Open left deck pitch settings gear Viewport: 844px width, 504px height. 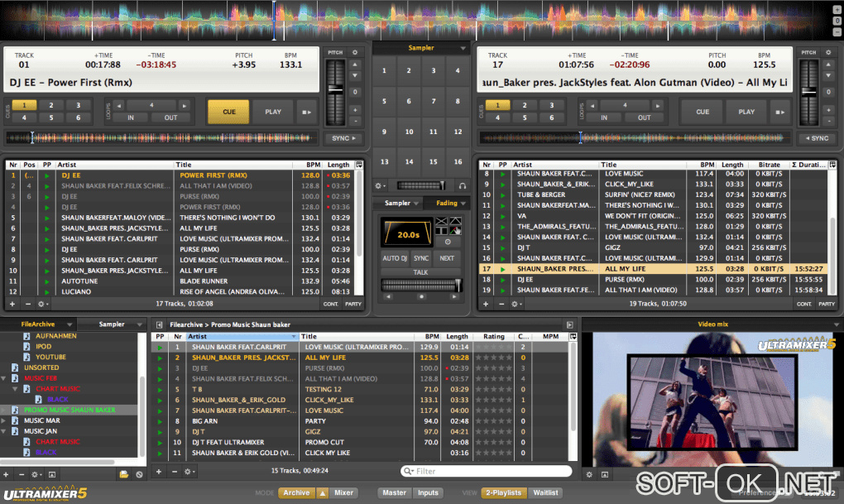(x=355, y=52)
